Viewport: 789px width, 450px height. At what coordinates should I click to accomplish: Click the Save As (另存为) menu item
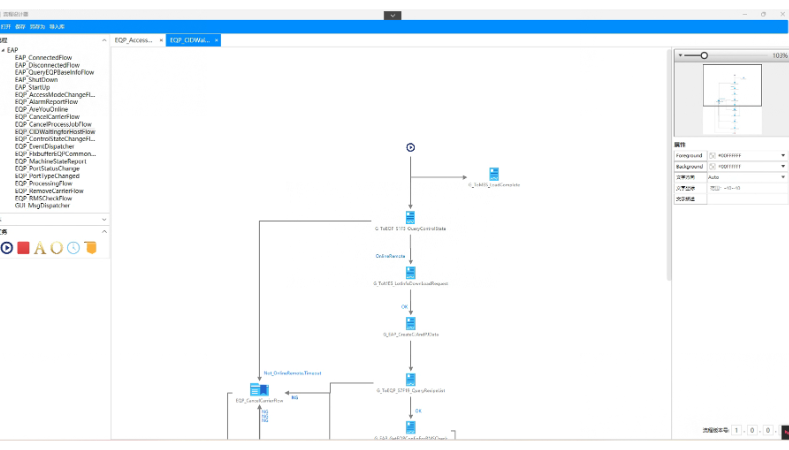pos(37,26)
